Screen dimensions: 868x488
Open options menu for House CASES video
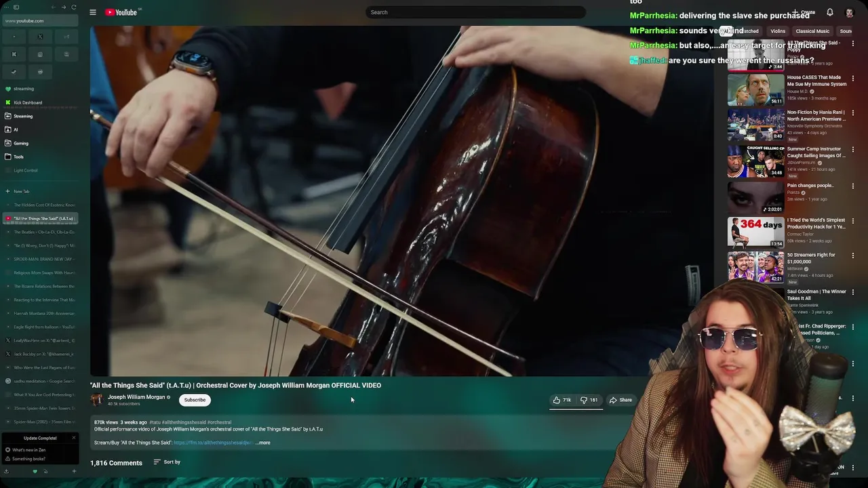click(853, 77)
